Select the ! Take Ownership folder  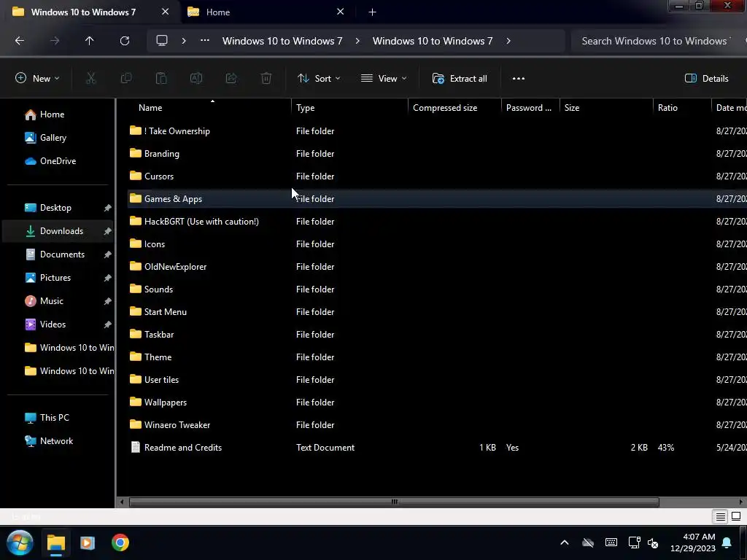[177, 131]
